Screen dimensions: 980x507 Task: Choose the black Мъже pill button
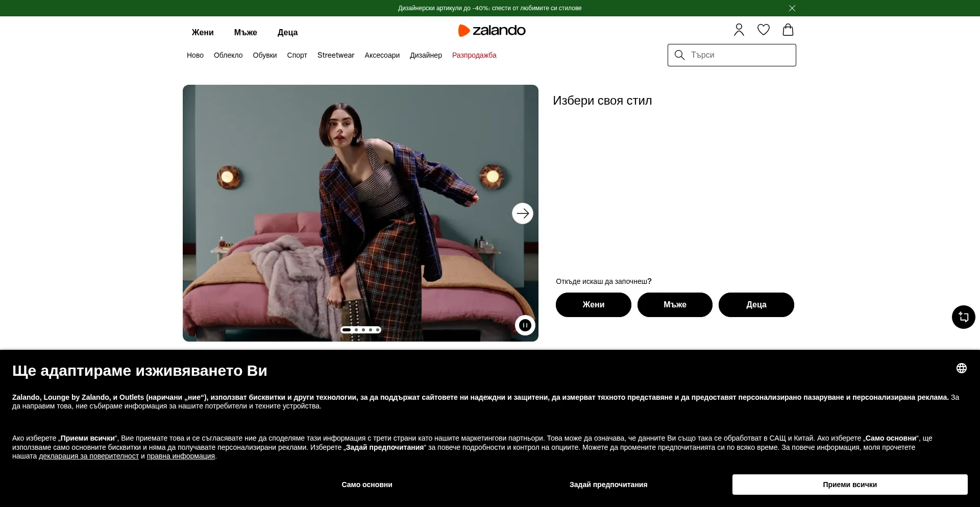point(675,305)
